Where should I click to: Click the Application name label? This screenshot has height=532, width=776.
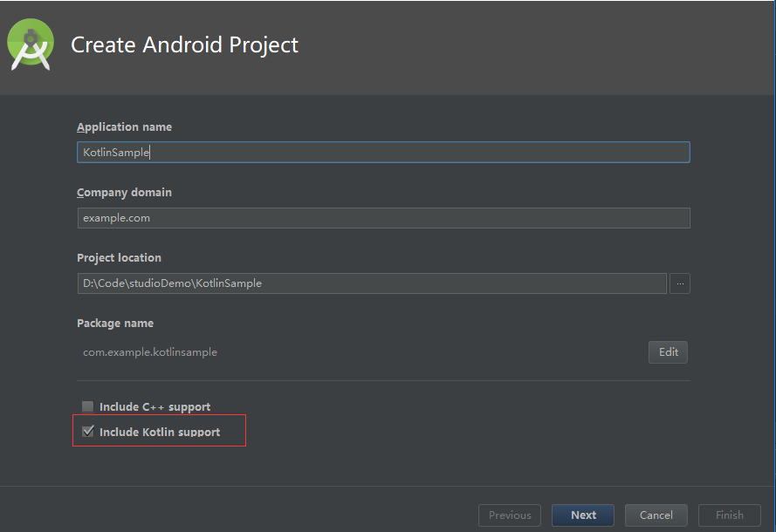[x=124, y=127]
